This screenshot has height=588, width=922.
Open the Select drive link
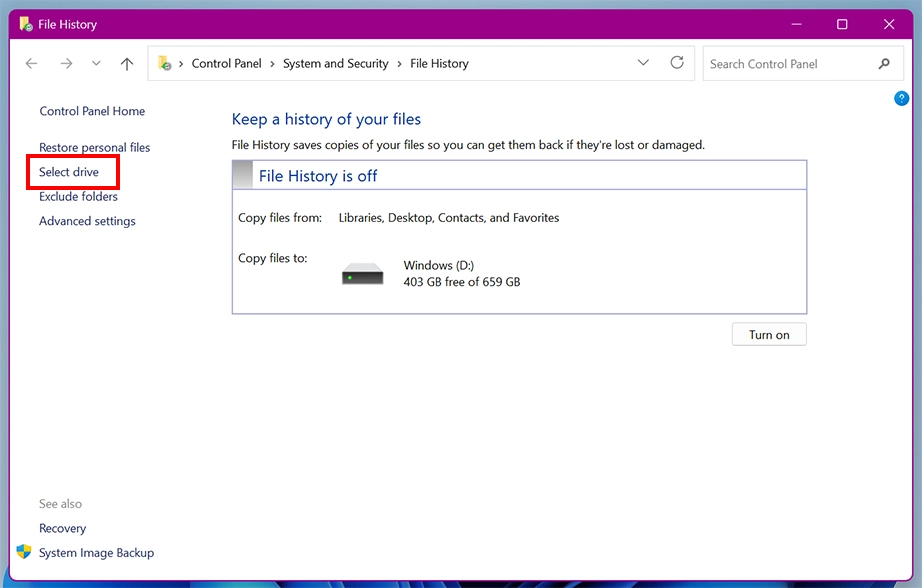pos(69,172)
